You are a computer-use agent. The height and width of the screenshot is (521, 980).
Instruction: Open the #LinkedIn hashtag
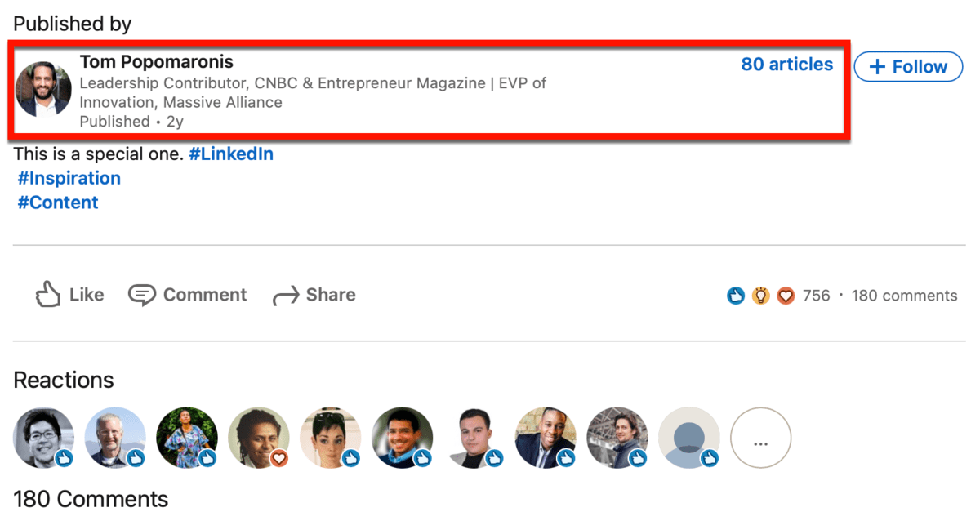coord(231,154)
